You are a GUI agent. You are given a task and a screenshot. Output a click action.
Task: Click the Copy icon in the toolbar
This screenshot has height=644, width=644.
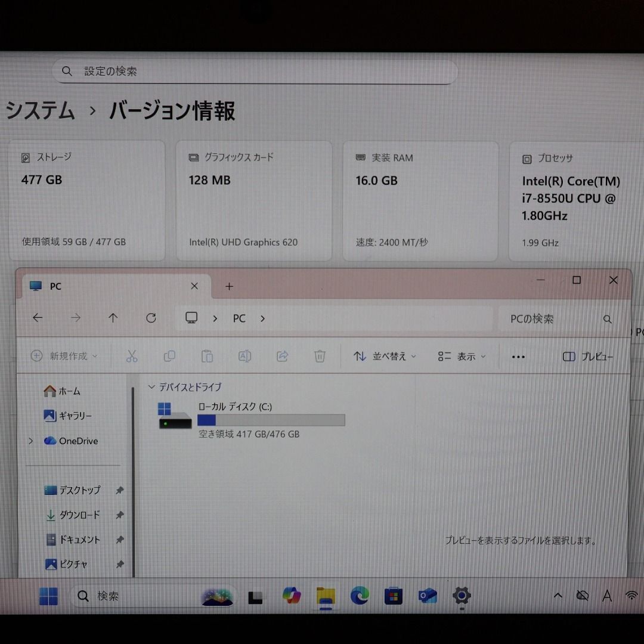tap(170, 355)
